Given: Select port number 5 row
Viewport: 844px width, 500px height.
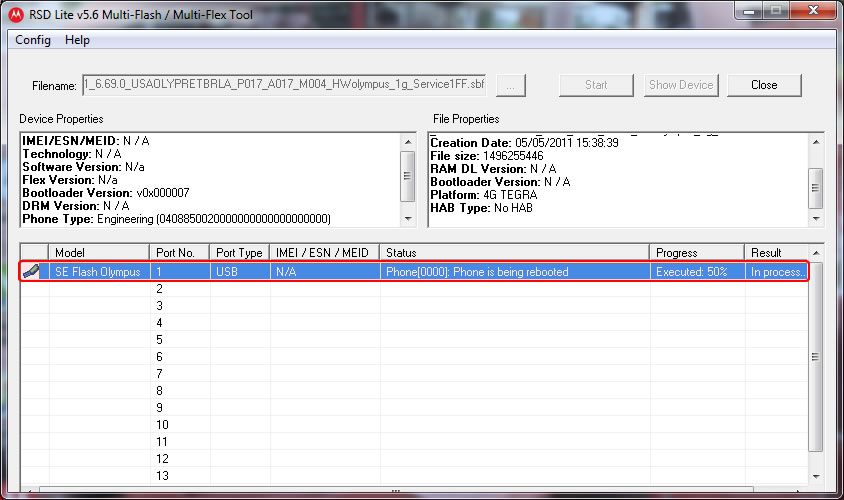Looking at the screenshot, I should click(414, 340).
